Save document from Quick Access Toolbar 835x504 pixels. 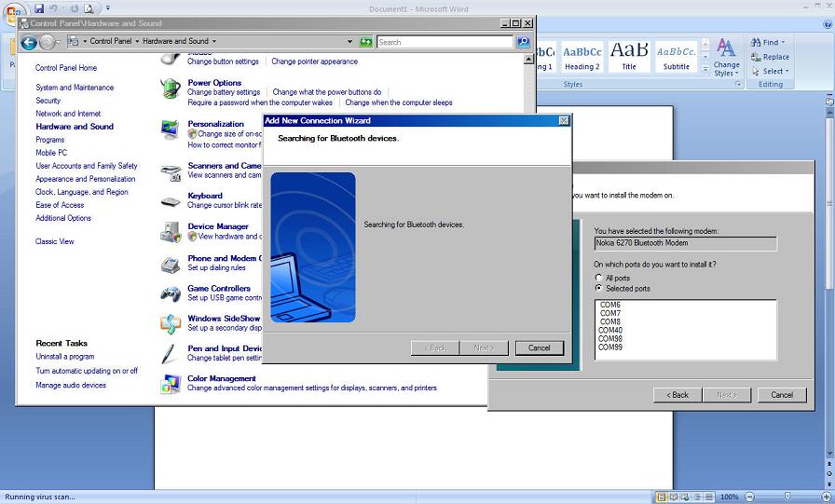point(38,8)
